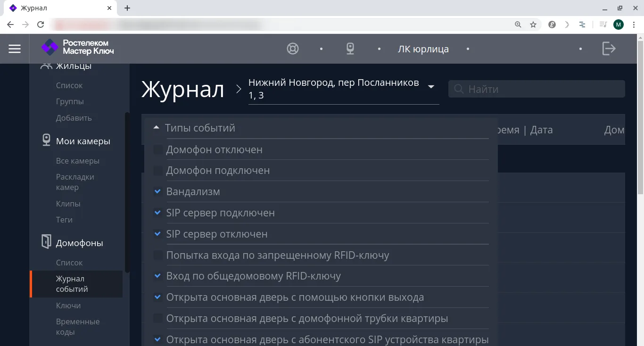Uncheck SIP сервер отключен checkbox
Image resolution: width=644 pixels, height=346 pixels.
click(x=158, y=234)
